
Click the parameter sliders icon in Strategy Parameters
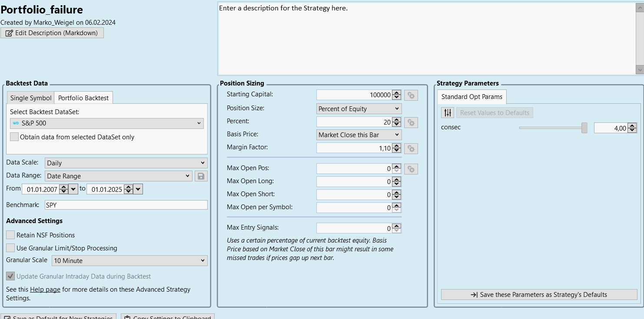[447, 113]
